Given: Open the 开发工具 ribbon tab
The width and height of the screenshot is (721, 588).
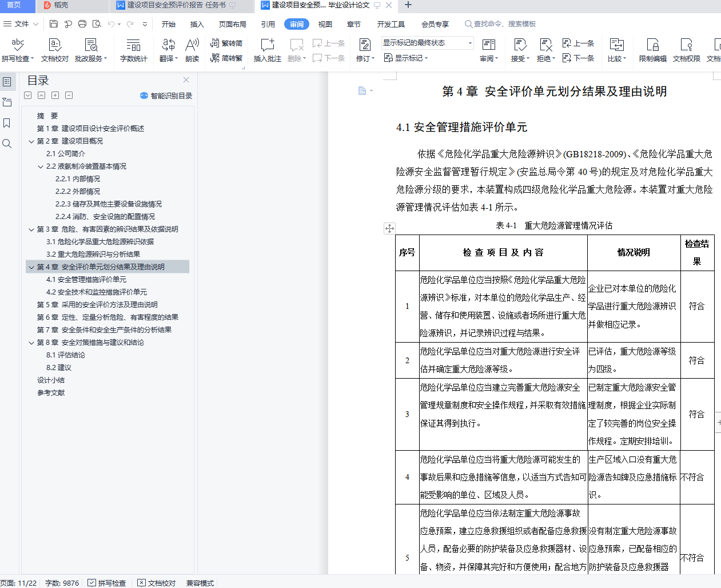Looking at the screenshot, I should click(391, 24).
